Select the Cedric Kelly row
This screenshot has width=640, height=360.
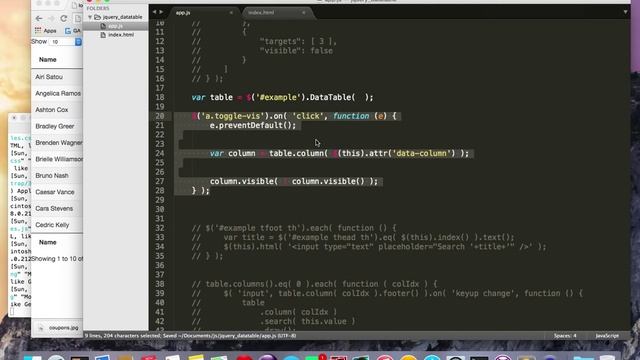click(57, 225)
